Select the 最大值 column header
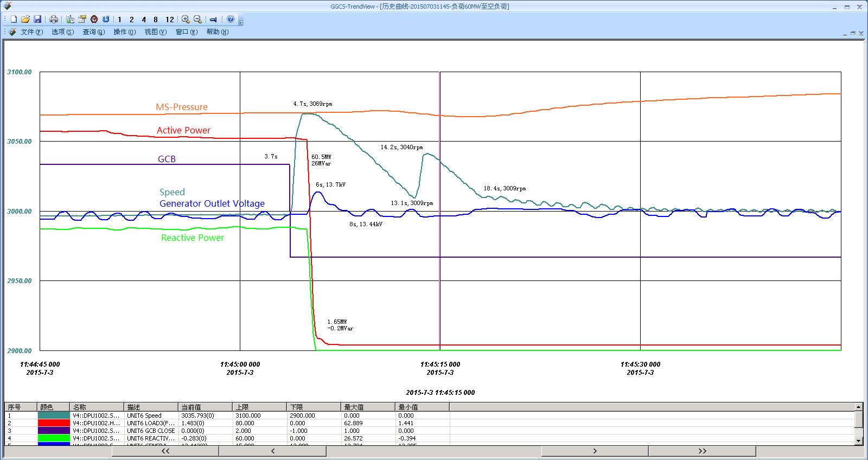 click(x=368, y=407)
